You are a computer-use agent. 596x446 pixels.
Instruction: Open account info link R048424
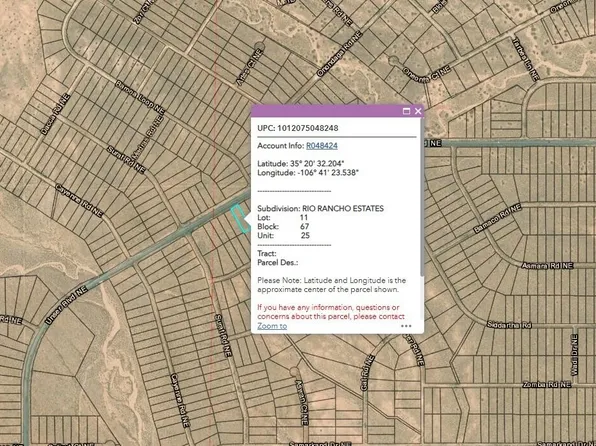pyautogui.click(x=322, y=146)
